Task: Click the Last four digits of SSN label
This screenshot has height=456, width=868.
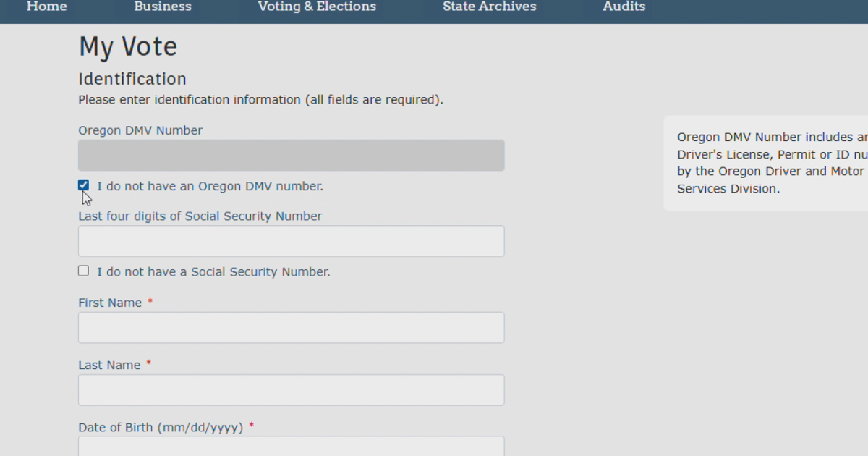Action: 200,216
